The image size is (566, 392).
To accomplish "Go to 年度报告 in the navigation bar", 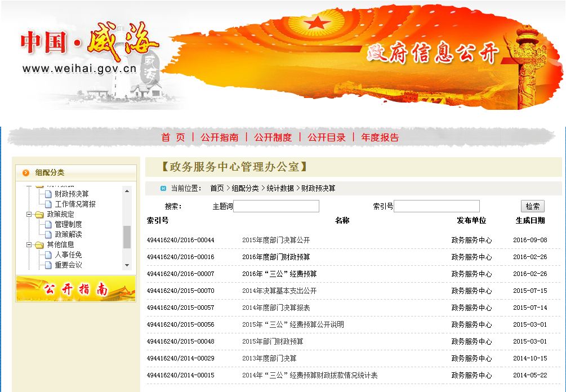I will (380, 137).
